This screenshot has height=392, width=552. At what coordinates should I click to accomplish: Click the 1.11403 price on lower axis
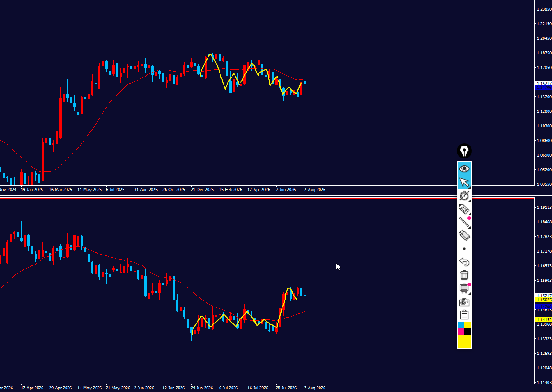[x=544, y=383]
